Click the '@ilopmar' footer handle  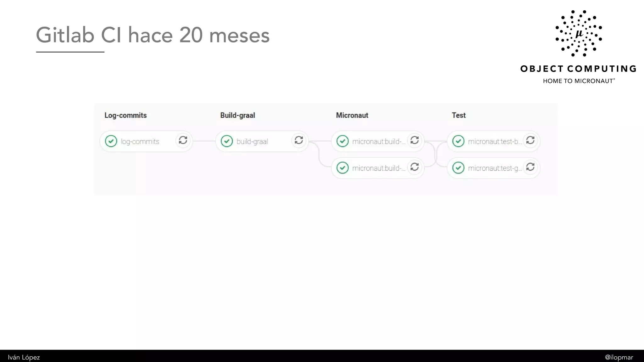click(619, 357)
